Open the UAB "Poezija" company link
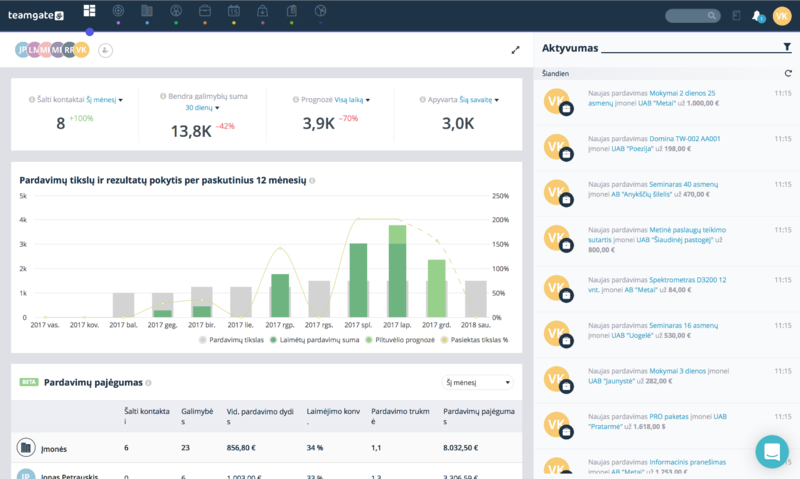This screenshot has height=479, width=800. tap(632, 149)
